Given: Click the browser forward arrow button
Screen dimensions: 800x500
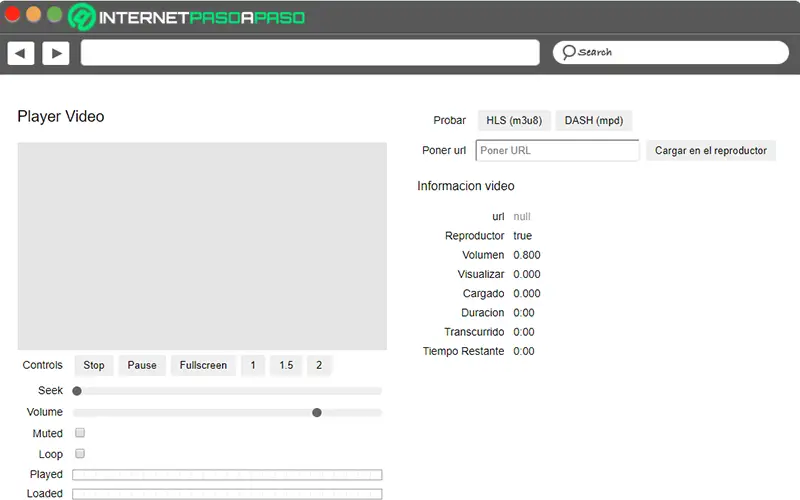Looking at the screenshot, I should point(56,53).
